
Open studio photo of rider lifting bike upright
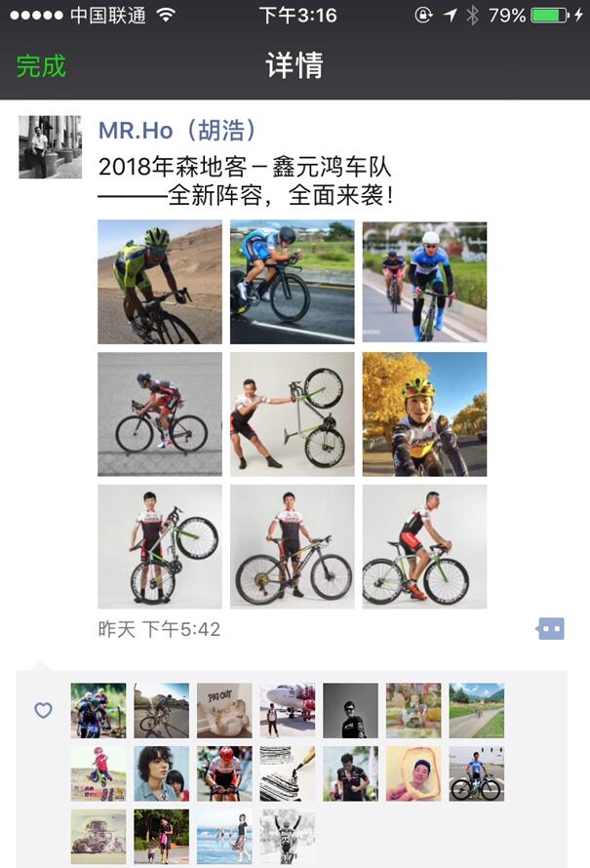[x=160, y=547]
